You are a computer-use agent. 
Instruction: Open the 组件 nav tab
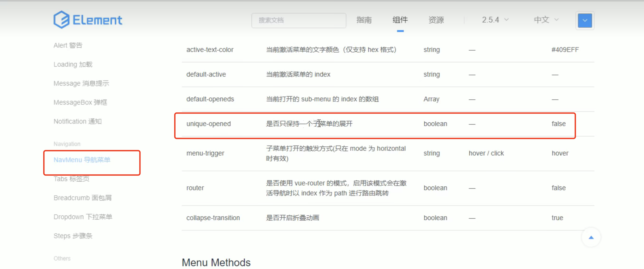click(400, 20)
